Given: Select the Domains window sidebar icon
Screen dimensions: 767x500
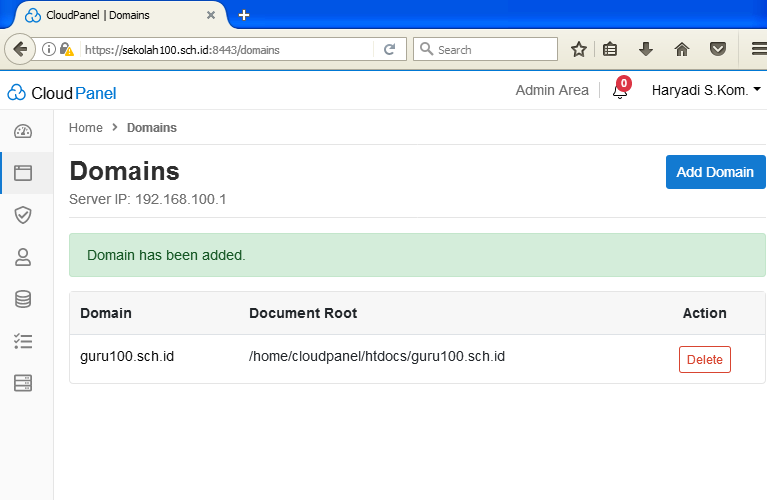Looking at the screenshot, I should pos(22,173).
